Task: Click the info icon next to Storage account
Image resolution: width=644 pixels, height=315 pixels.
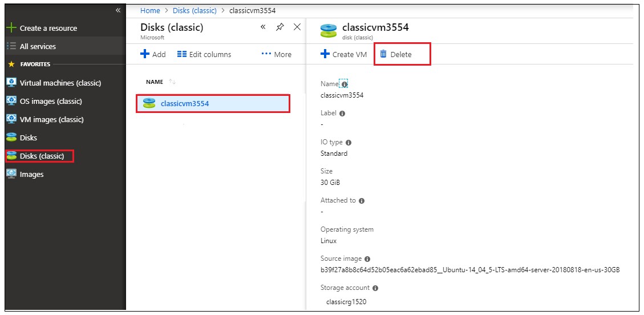Action: click(x=375, y=288)
